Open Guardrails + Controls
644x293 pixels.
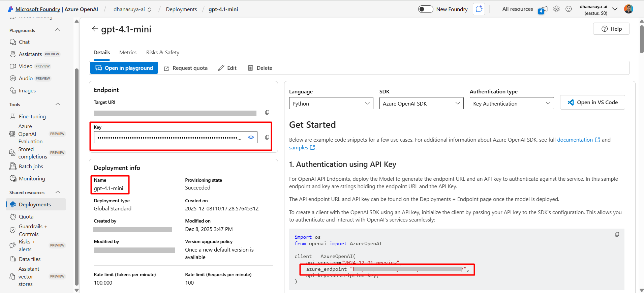coord(28,230)
